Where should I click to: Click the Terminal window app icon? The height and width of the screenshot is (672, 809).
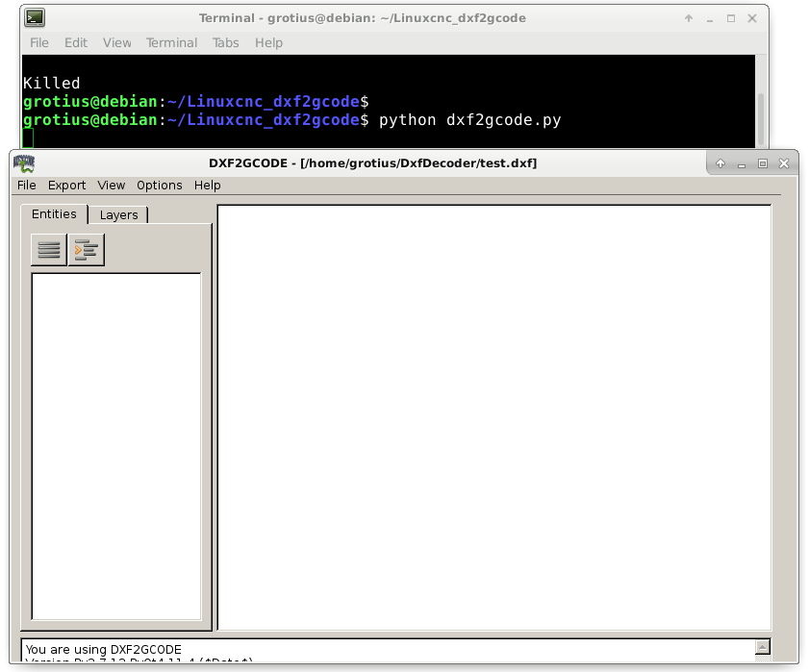click(35, 18)
